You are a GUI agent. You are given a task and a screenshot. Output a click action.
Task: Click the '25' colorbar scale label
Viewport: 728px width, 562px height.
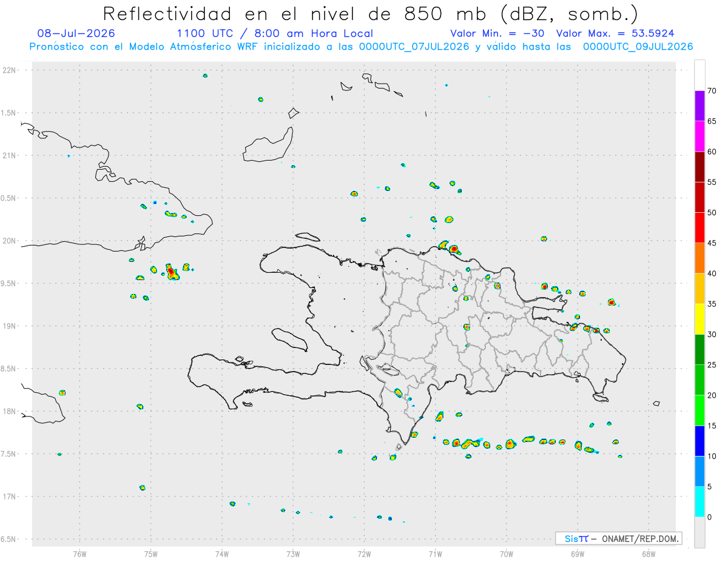pyautogui.click(x=712, y=365)
